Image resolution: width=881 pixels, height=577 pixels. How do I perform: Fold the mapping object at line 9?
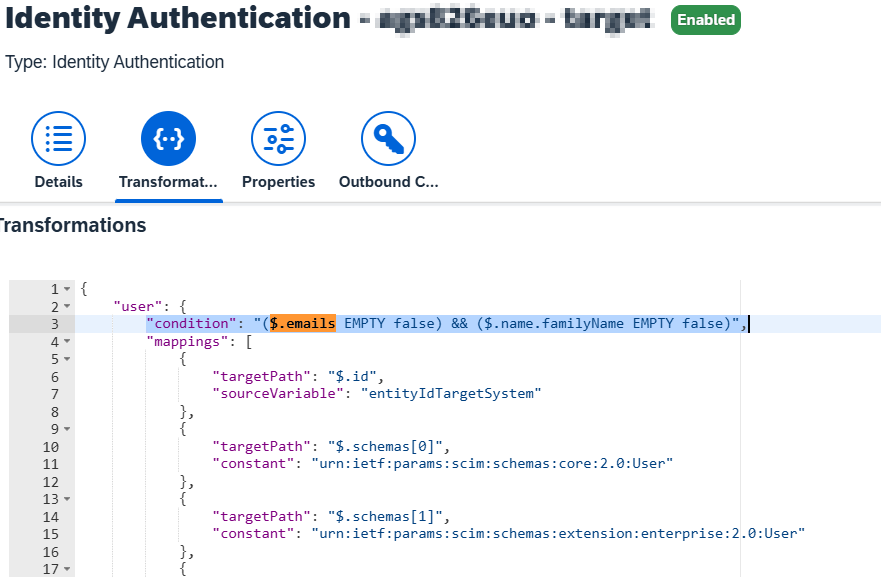coord(67,429)
